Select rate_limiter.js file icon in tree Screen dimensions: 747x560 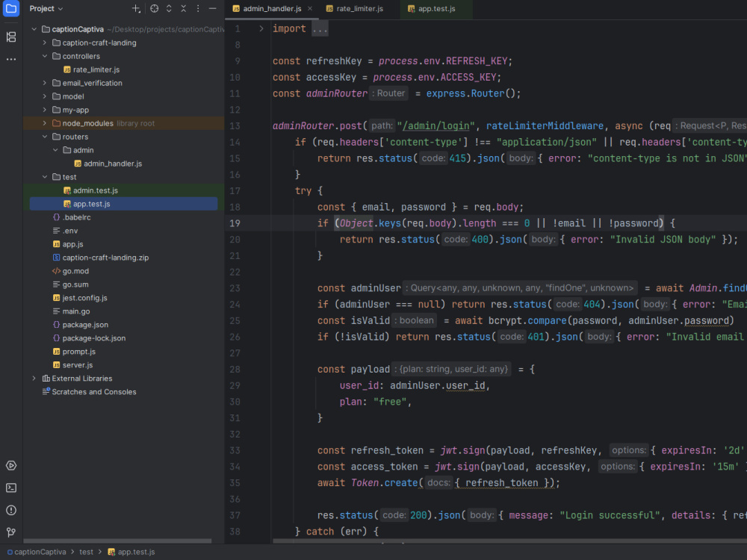pos(67,69)
